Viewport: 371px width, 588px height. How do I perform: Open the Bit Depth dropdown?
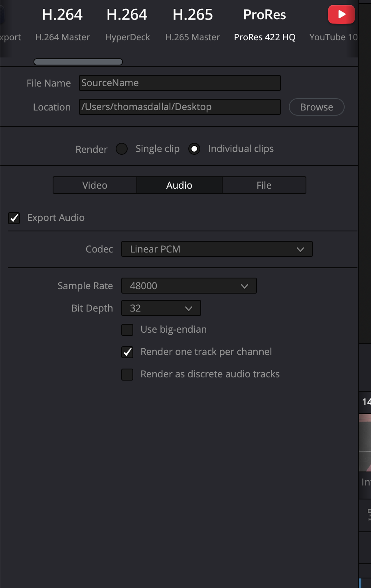(x=161, y=308)
